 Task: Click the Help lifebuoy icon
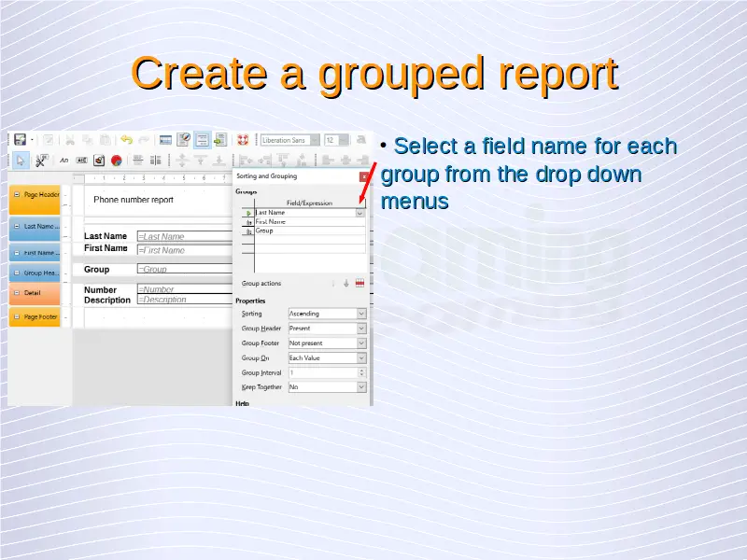[x=243, y=140]
